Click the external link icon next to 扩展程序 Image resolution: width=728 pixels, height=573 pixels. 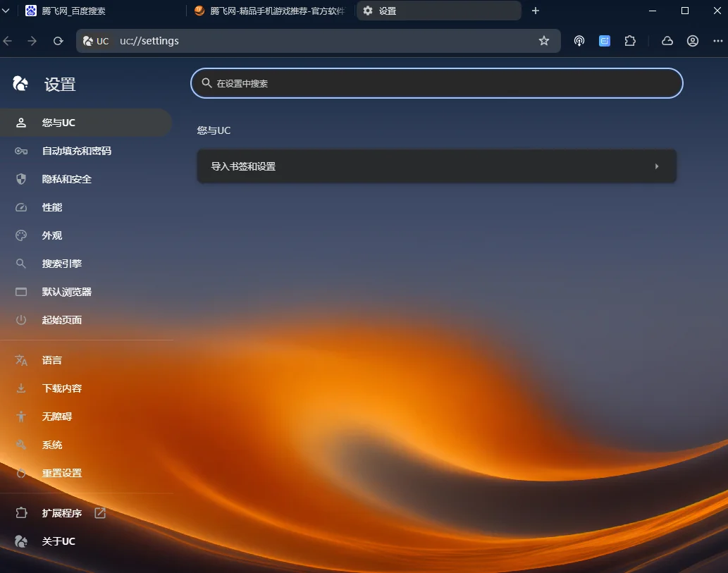[x=100, y=513]
